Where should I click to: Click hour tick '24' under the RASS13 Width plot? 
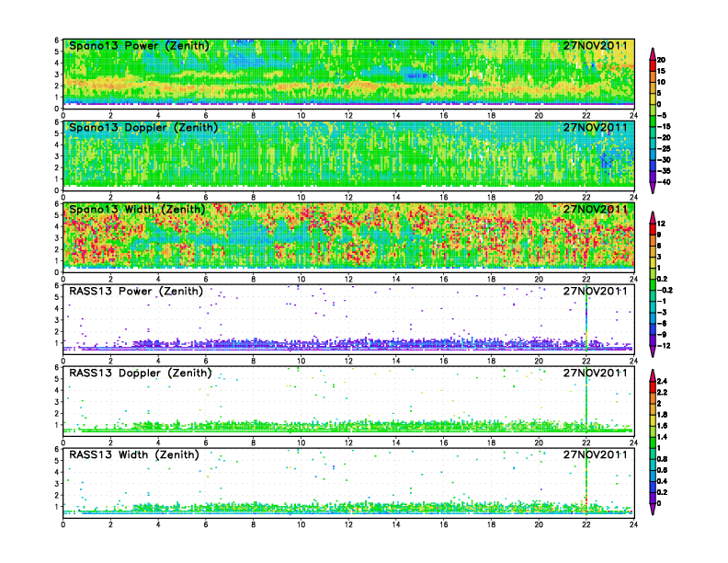[x=633, y=524]
